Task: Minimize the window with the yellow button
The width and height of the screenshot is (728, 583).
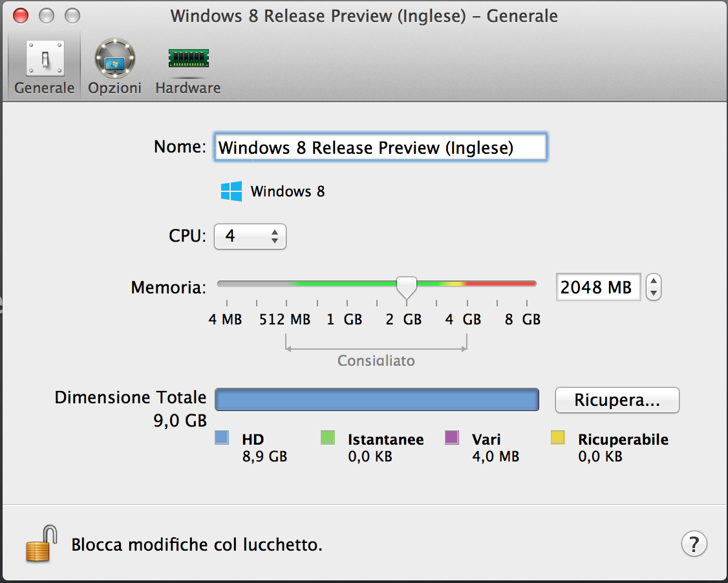Action: tap(47, 16)
